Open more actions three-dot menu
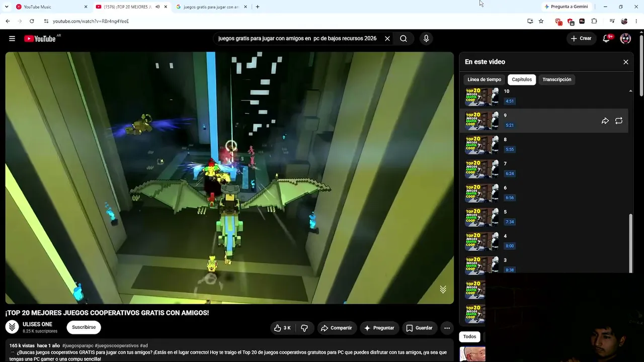Image resolution: width=644 pixels, height=362 pixels. point(447,328)
